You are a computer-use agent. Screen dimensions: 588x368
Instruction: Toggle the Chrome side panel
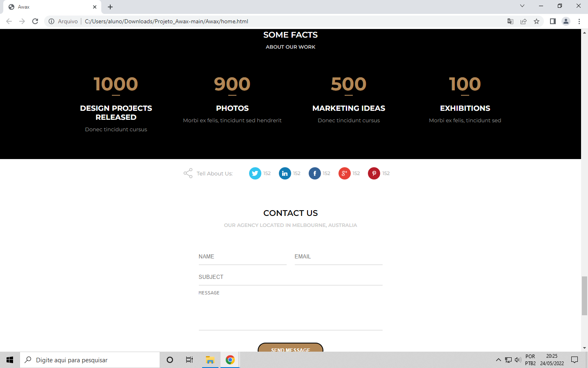point(552,21)
